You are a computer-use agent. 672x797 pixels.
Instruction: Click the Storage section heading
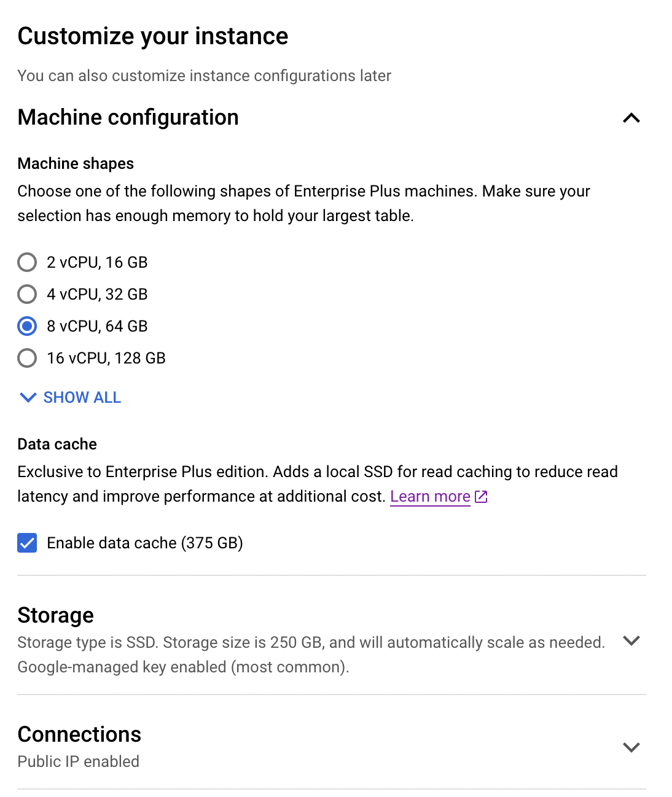pyautogui.click(x=56, y=615)
